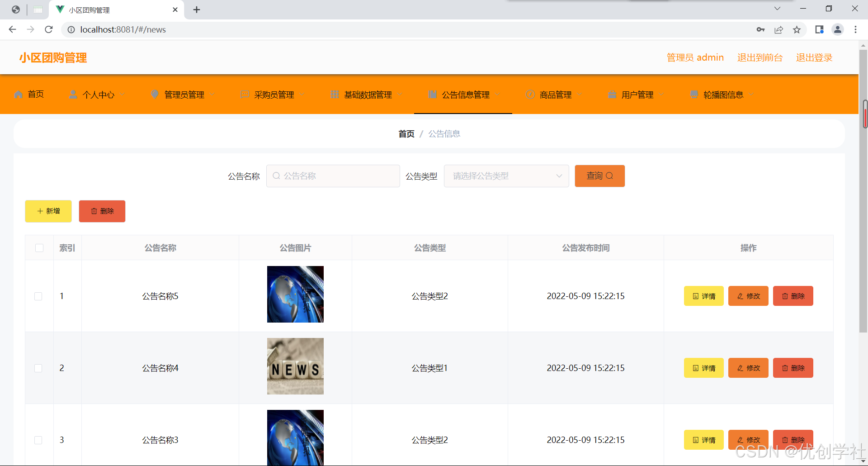Open the browser profile avatar

pos(838,29)
